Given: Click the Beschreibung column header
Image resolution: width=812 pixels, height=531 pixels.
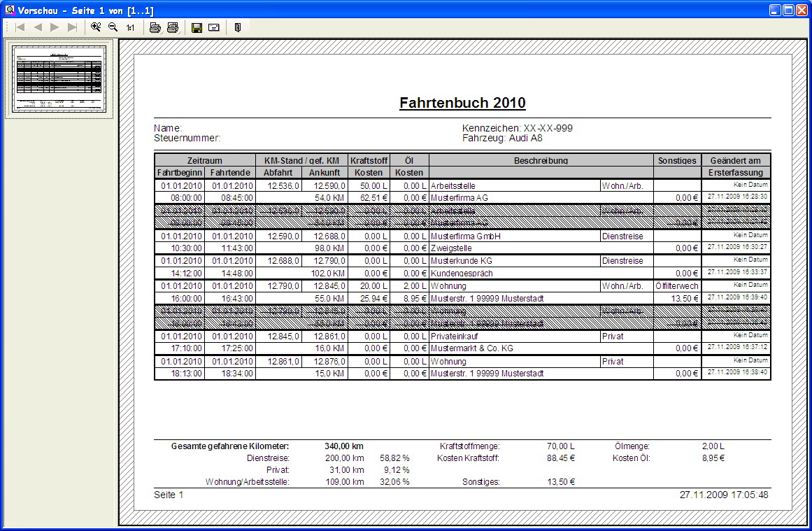Looking at the screenshot, I should pyautogui.click(x=541, y=160).
